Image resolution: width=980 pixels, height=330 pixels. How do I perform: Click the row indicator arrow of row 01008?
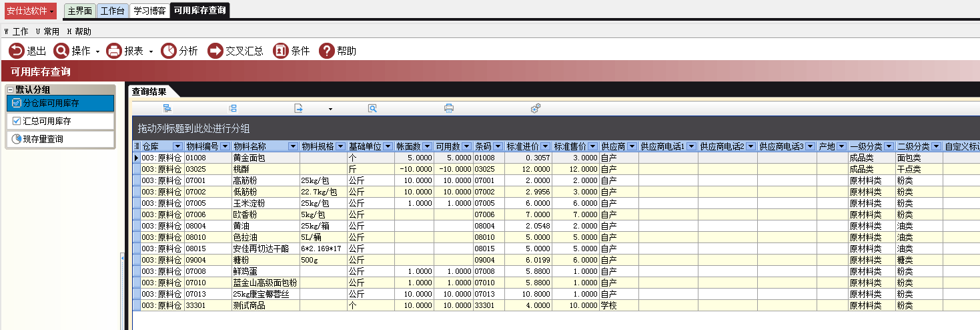pos(137,158)
